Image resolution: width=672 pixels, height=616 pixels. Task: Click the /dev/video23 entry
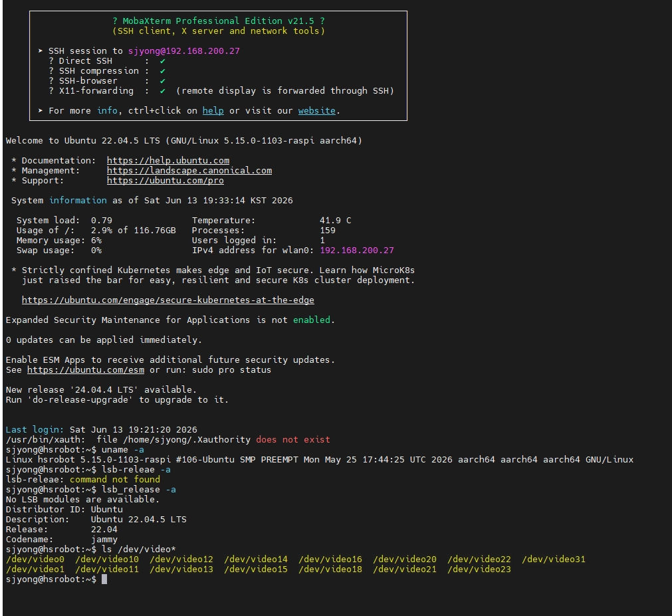[x=479, y=569]
